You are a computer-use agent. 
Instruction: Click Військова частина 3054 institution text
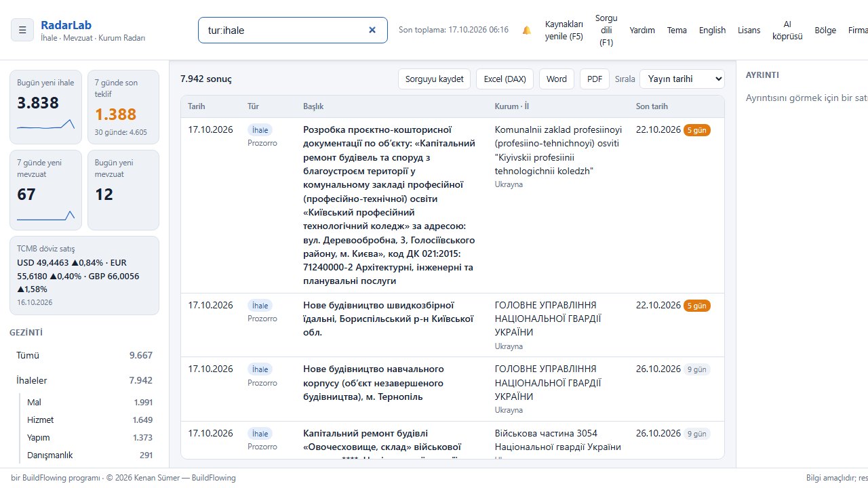pos(558,440)
